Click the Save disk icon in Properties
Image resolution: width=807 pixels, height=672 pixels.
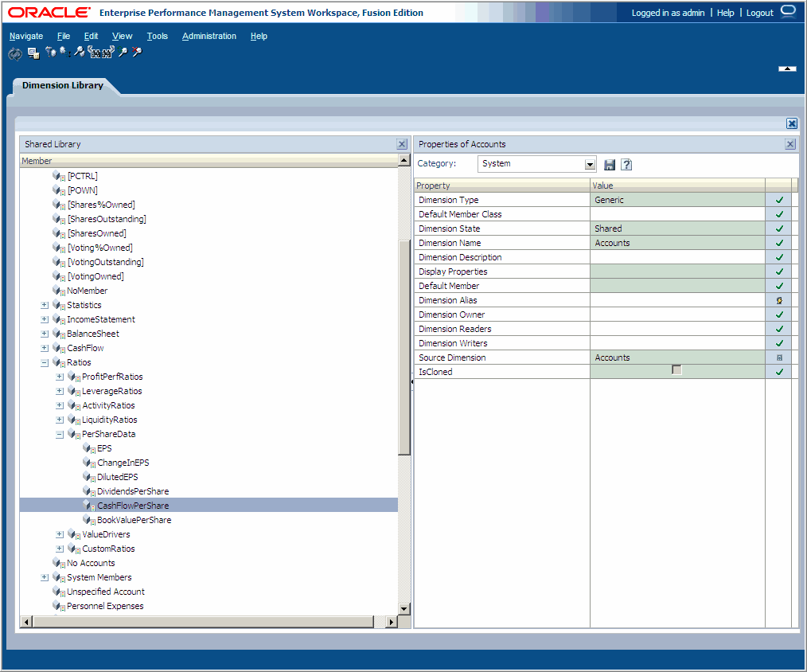610,165
